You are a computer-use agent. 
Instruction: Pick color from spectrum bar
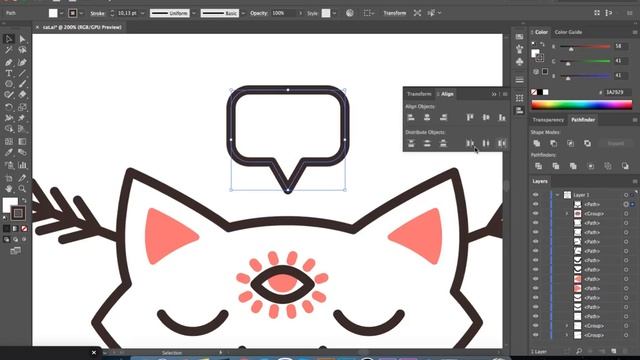[582, 104]
